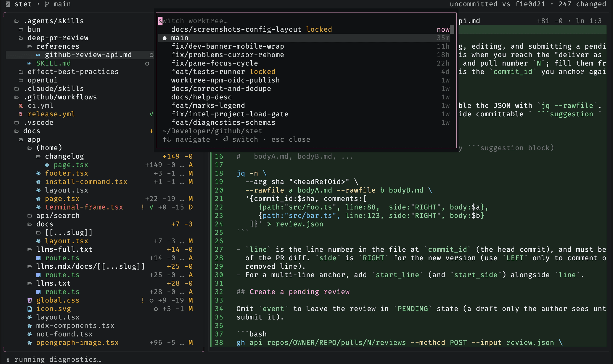The image size is (613, 364).
Task: Click the "~/Developer/github/stet" path in the switcher
Action: click(212, 131)
